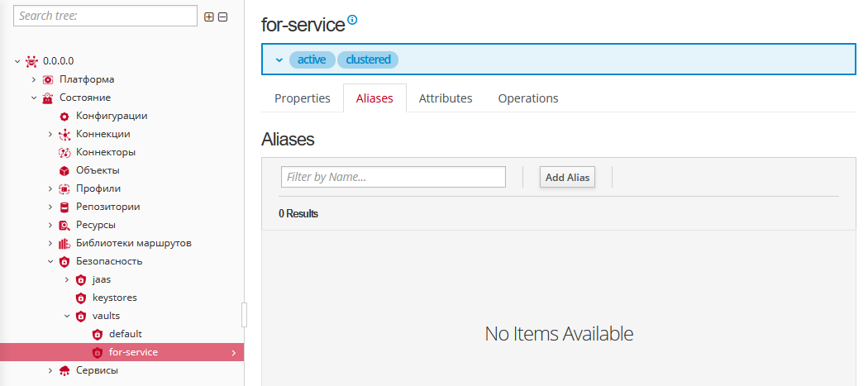Click the 0.0.0.0 server node icon

[31, 61]
